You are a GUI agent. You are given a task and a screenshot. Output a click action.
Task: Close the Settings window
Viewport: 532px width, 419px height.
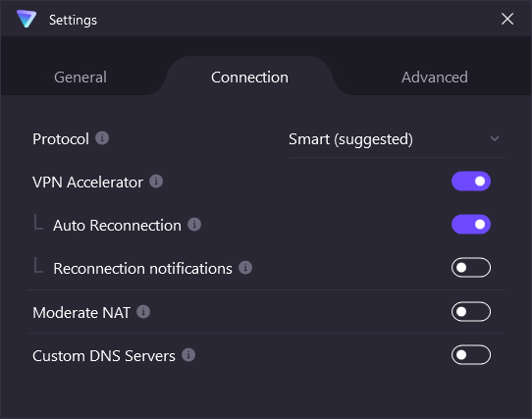pyautogui.click(x=507, y=19)
